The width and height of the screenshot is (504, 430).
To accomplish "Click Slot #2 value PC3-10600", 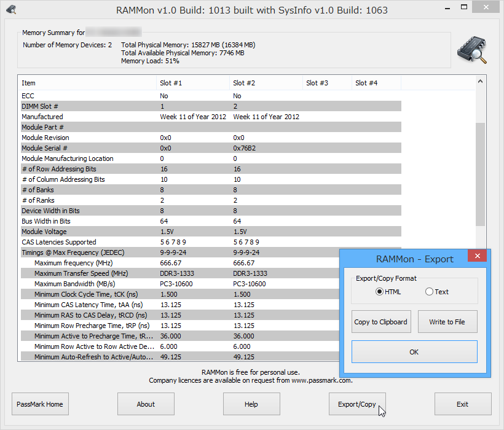I will click(250, 284).
